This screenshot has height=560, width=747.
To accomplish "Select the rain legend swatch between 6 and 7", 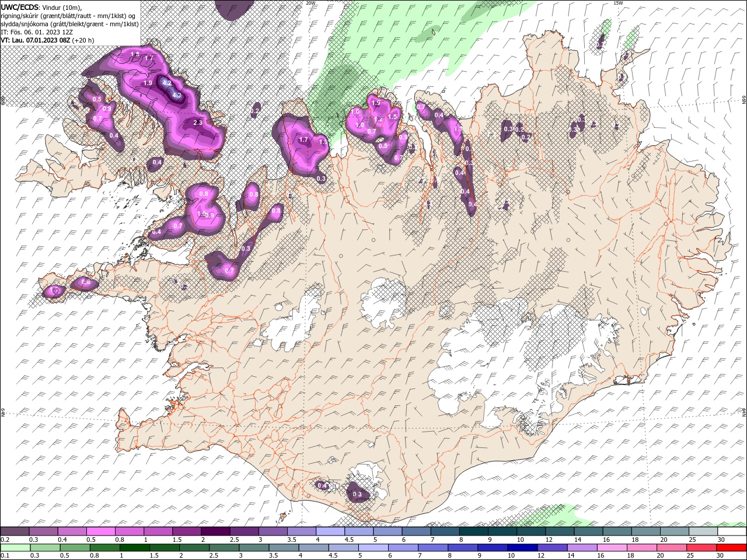I will click(x=403, y=547).
